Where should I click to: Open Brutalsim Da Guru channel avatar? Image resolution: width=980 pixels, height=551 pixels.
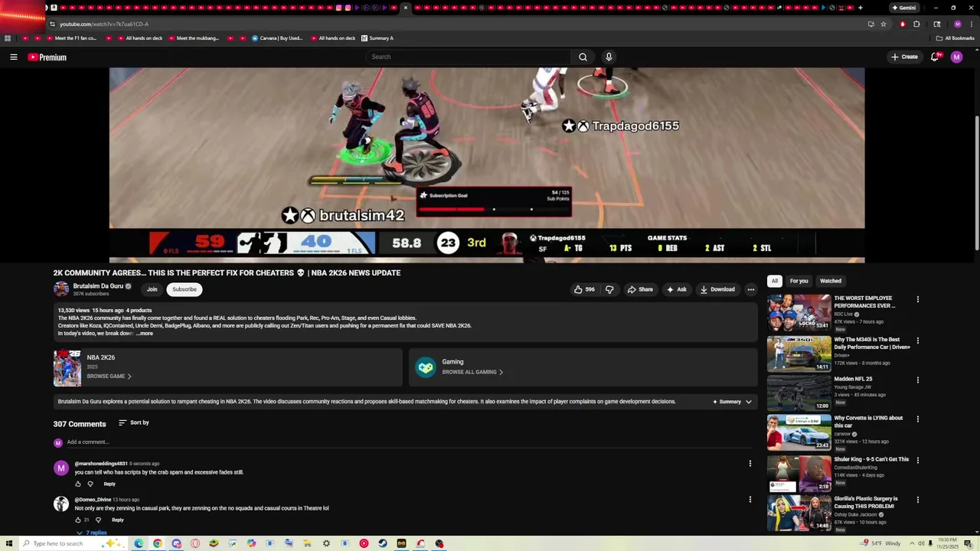[61, 289]
